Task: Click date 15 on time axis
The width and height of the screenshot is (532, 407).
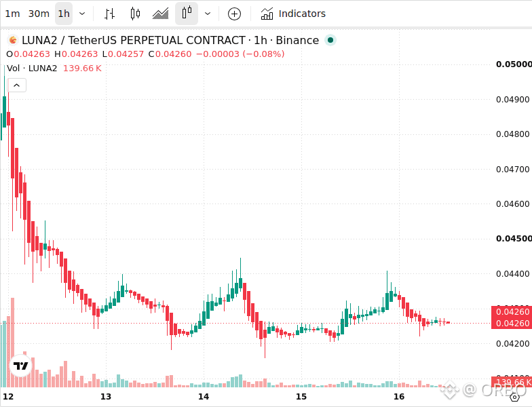Action: click(301, 396)
